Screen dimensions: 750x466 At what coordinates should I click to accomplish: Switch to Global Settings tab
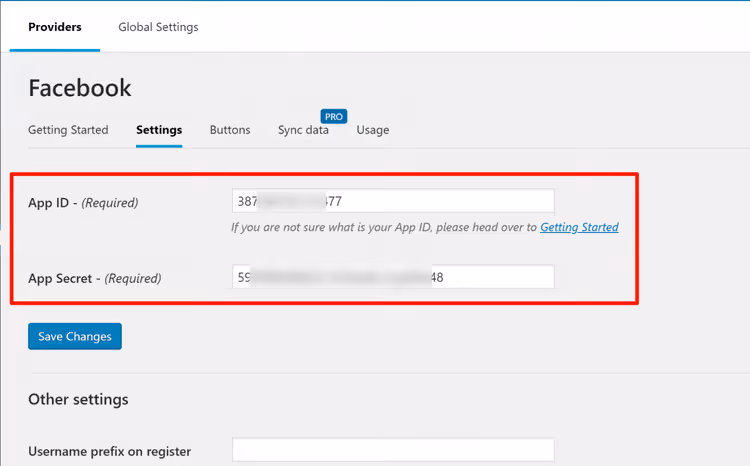pyautogui.click(x=158, y=27)
